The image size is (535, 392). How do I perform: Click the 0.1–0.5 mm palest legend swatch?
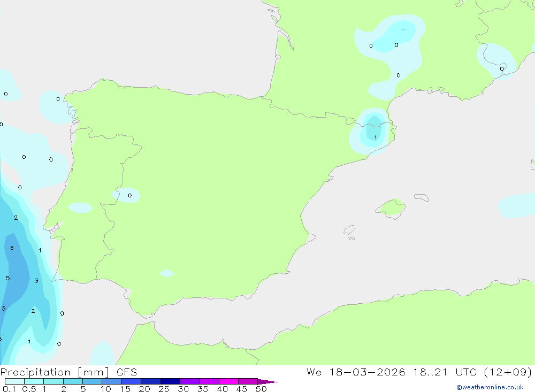click(14, 381)
